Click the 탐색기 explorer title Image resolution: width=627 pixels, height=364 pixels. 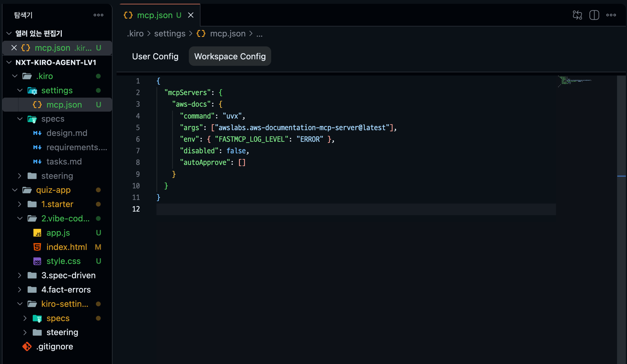pyautogui.click(x=23, y=15)
